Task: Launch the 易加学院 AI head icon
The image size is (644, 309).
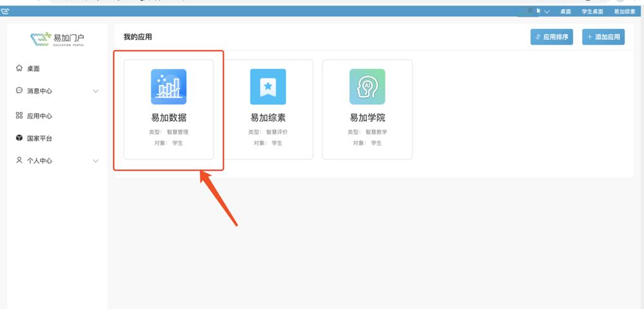Action: pyautogui.click(x=367, y=87)
